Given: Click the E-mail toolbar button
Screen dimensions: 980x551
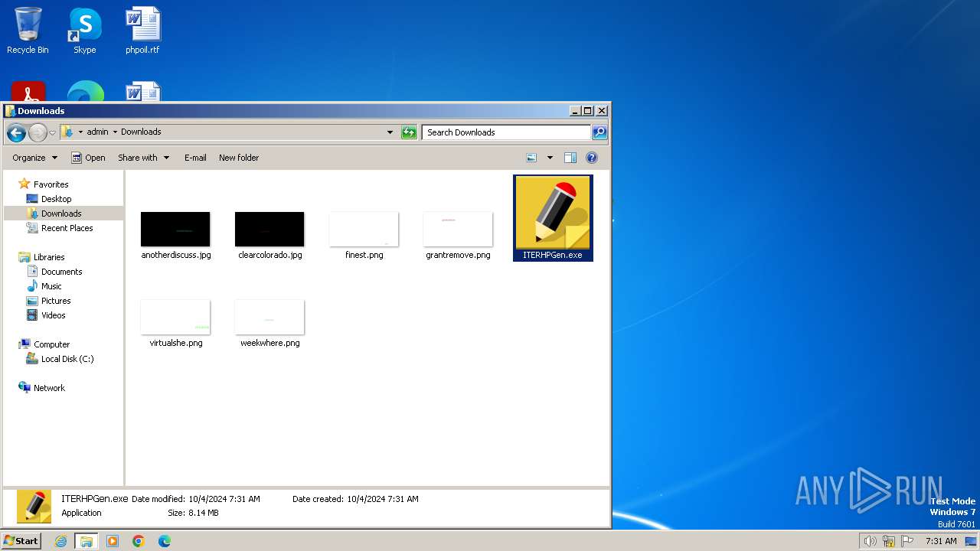Looking at the screenshot, I should [195, 158].
